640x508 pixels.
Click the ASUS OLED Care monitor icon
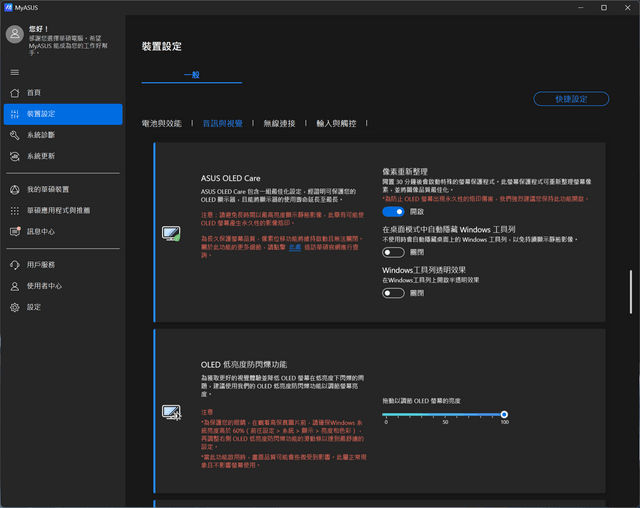click(x=171, y=233)
